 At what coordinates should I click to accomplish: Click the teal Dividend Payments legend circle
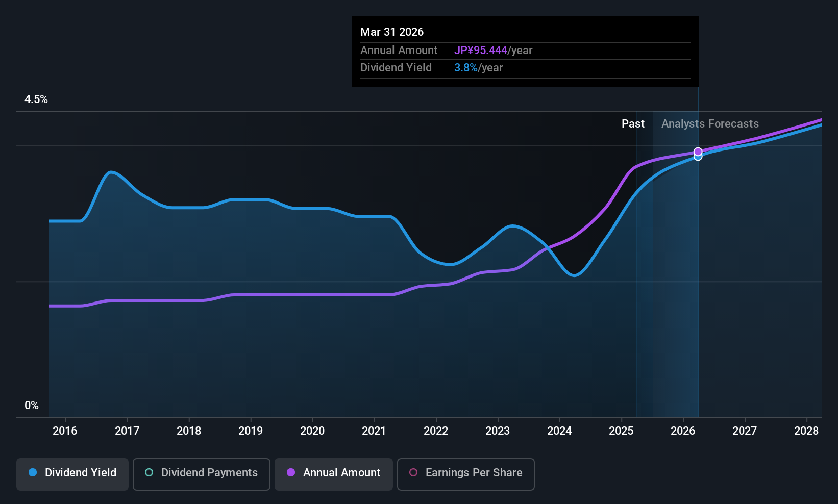(149, 472)
